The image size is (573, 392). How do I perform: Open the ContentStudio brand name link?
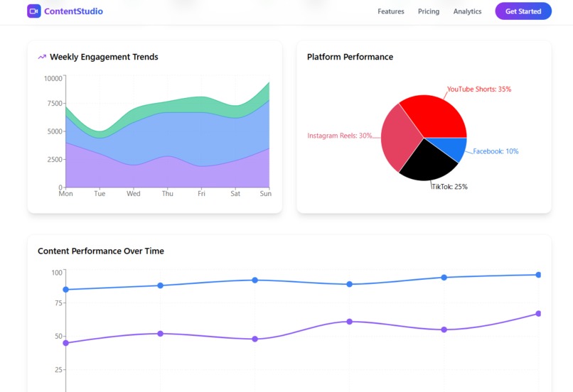tap(73, 11)
